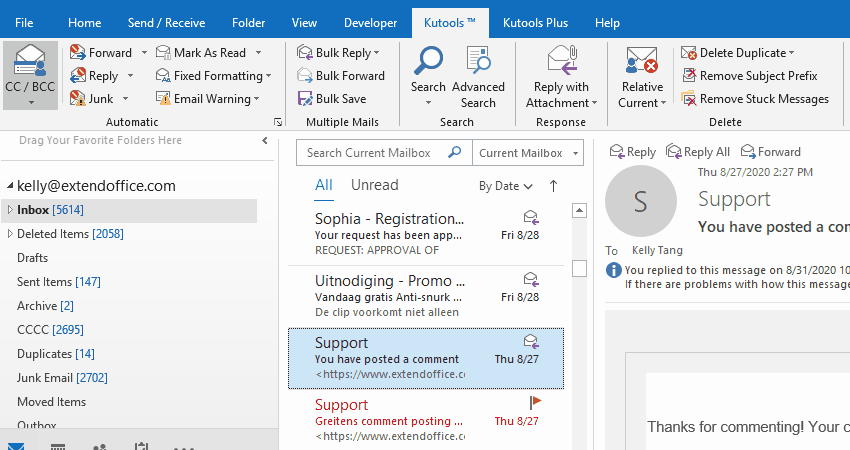This screenshot has width=850, height=450.
Task: Click the Bulk Forward icon
Action: coord(305,75)
